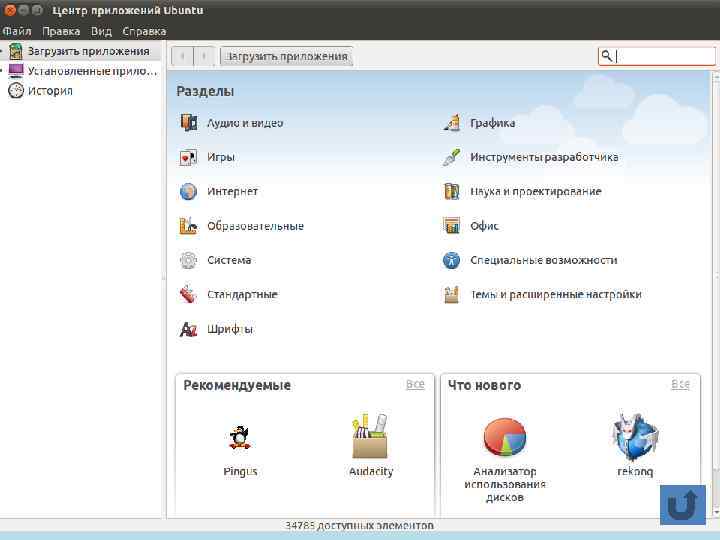Click the Образовательные category icon

click(x=188, y=226)
